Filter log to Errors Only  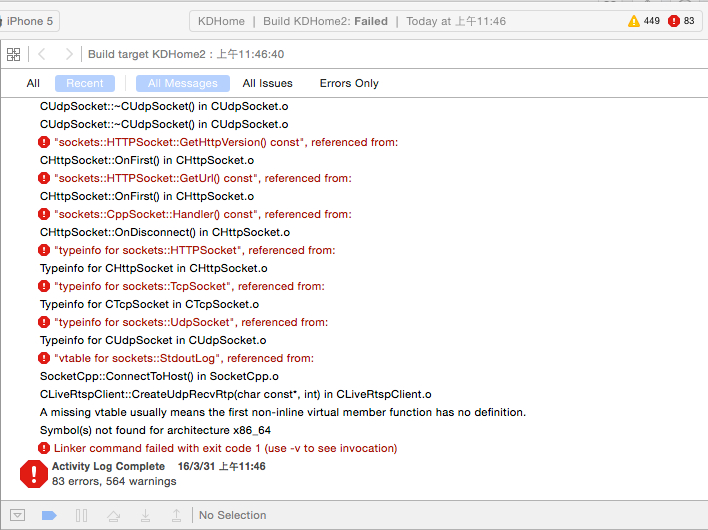coord(349,84)
